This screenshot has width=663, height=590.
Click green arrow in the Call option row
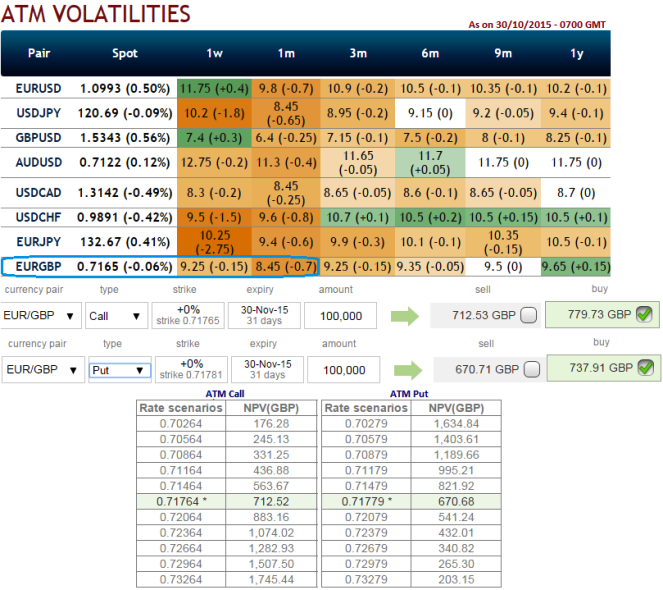[405, 316]
